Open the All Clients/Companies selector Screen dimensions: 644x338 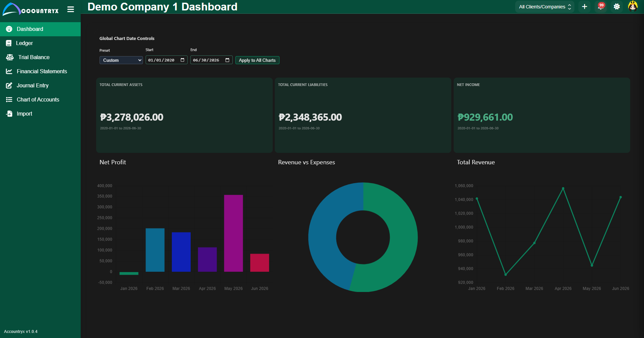(x=545, y=7)
